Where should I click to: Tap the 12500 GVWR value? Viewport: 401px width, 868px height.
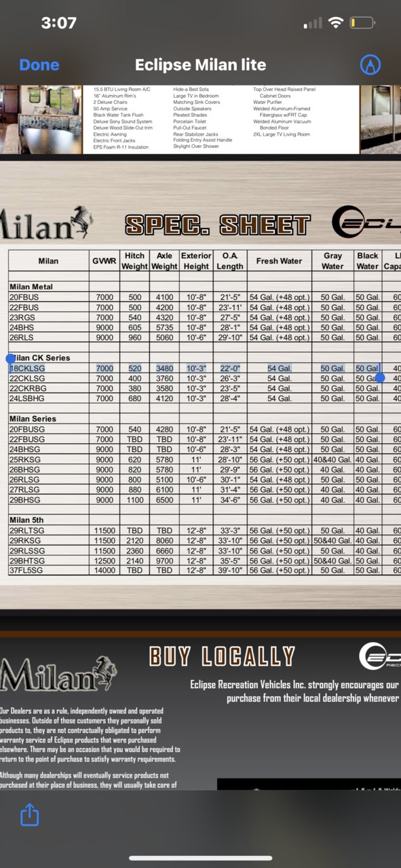pyautogui.click(x=104, y=561)
